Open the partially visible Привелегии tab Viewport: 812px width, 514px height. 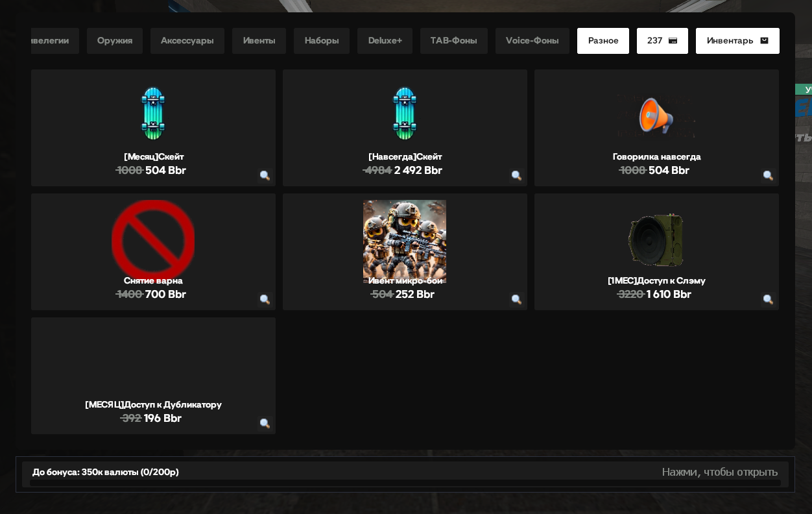55,41
